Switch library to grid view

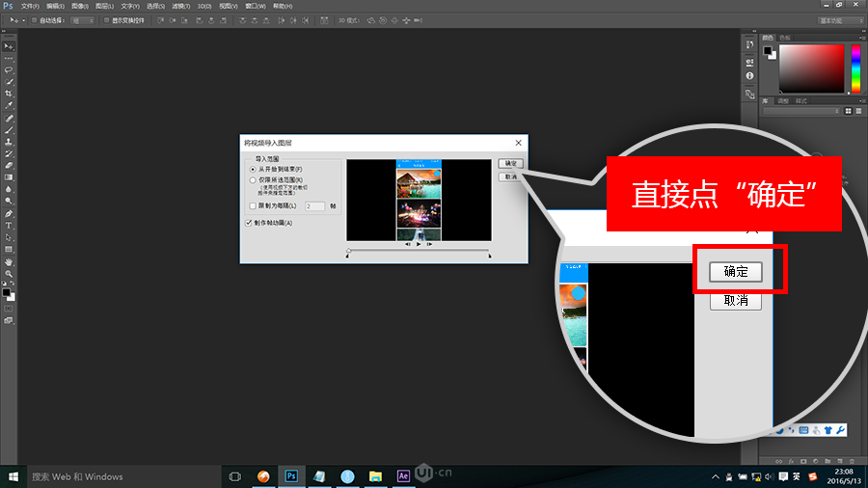[x=848, y=111]
